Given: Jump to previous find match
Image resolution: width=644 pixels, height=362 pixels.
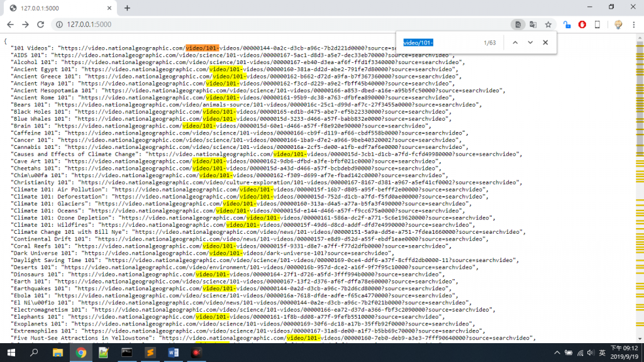Looking at the screenshot, I should click(515, 43).
